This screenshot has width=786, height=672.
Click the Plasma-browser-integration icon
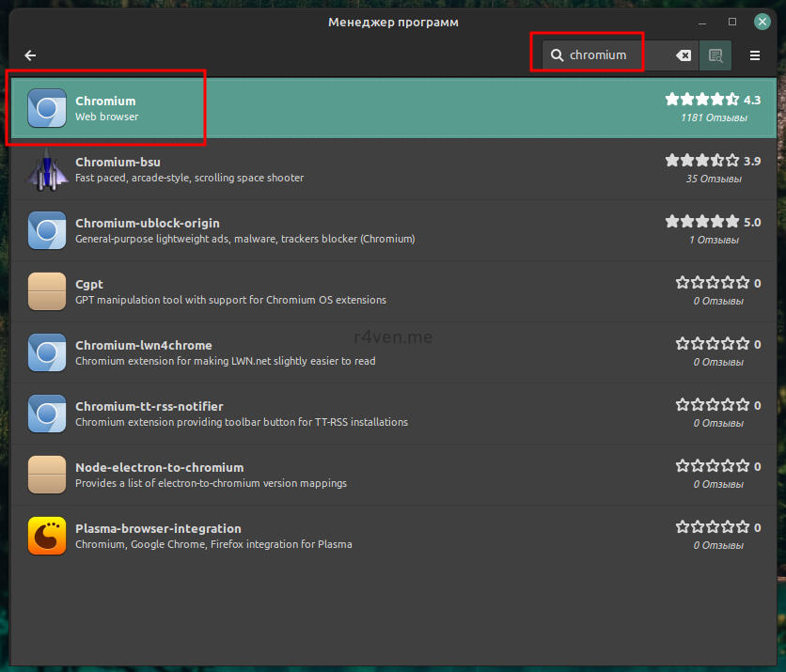click(x=47, y=536)
